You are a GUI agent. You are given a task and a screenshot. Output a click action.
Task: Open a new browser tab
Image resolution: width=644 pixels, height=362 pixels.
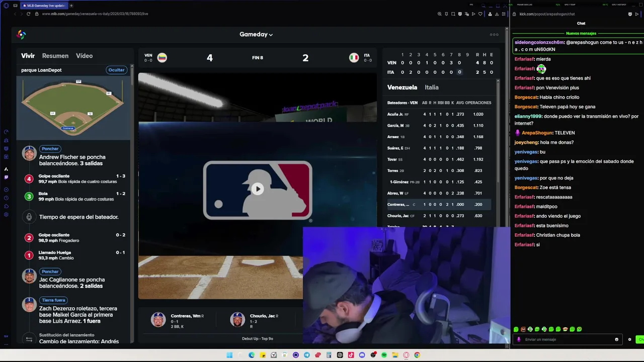coord(71,6)
